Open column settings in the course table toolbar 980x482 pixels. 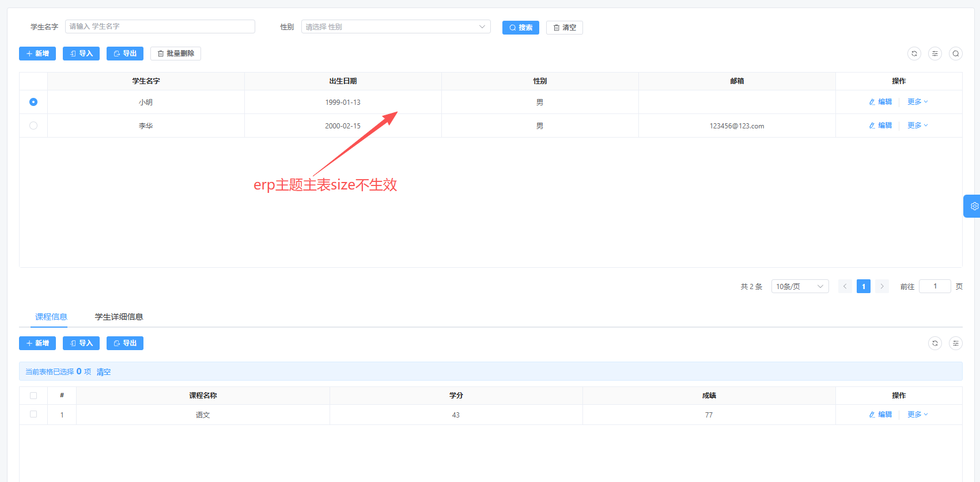pos(955,343)
